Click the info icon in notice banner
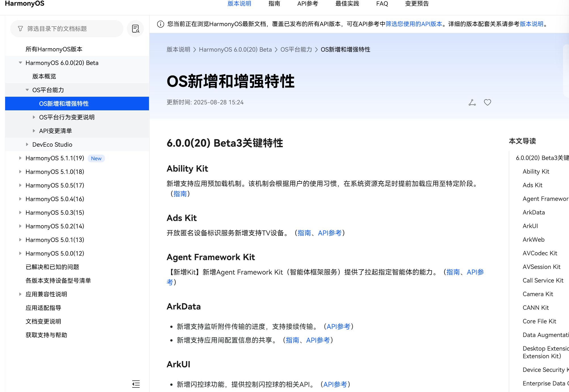Screen dimensions: 569x392 point(161,24)
